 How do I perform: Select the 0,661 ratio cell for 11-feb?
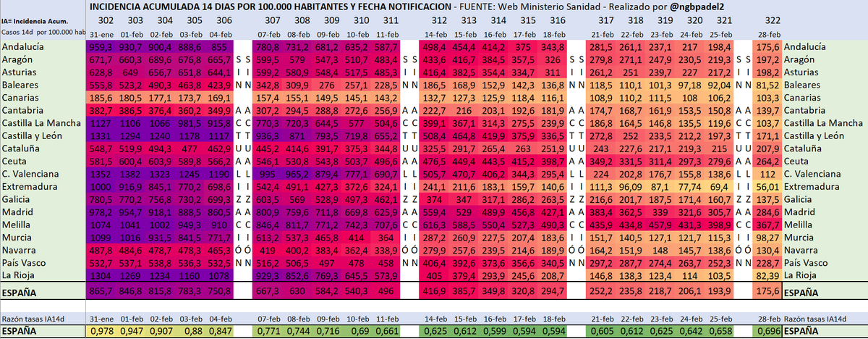coord(385,331)
